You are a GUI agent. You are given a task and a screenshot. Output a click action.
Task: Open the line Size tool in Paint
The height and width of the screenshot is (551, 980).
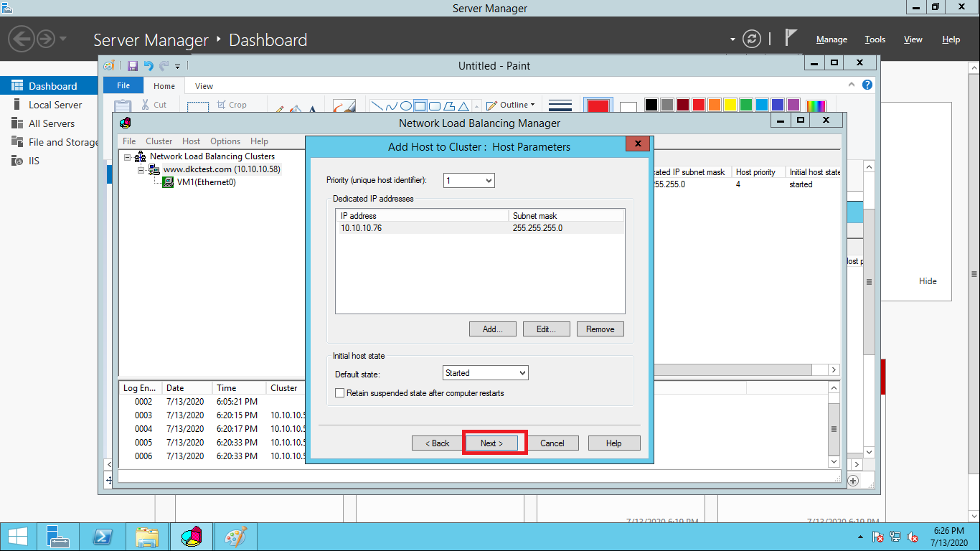[x=560, y=105]
